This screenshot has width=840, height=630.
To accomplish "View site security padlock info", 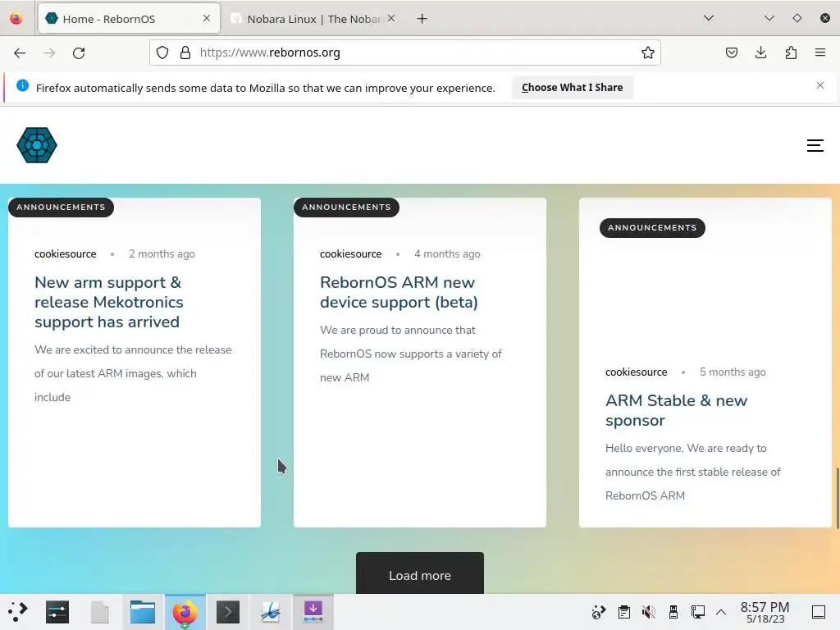I will (x=185, y=52).
